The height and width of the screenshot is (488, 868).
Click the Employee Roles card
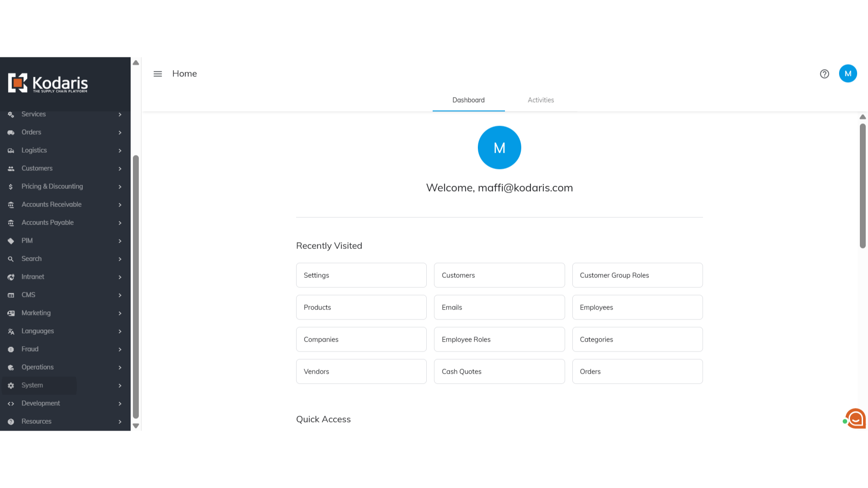coord(499,339)
